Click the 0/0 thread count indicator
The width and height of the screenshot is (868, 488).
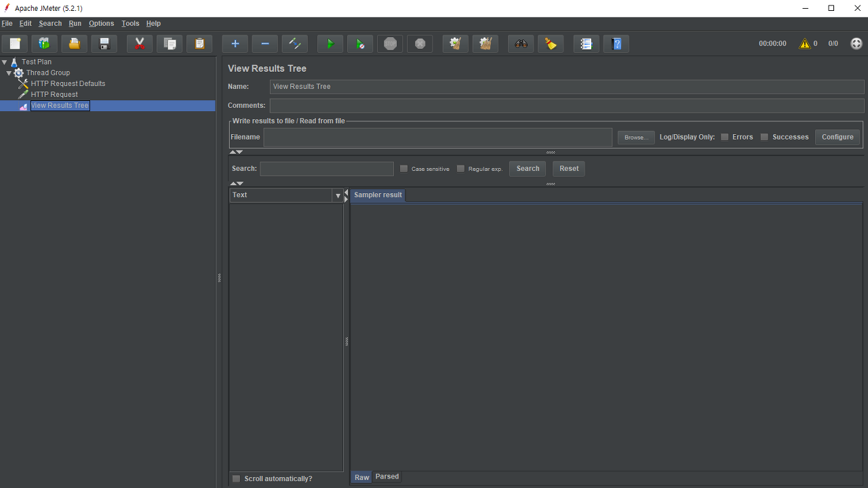point(833,43)
